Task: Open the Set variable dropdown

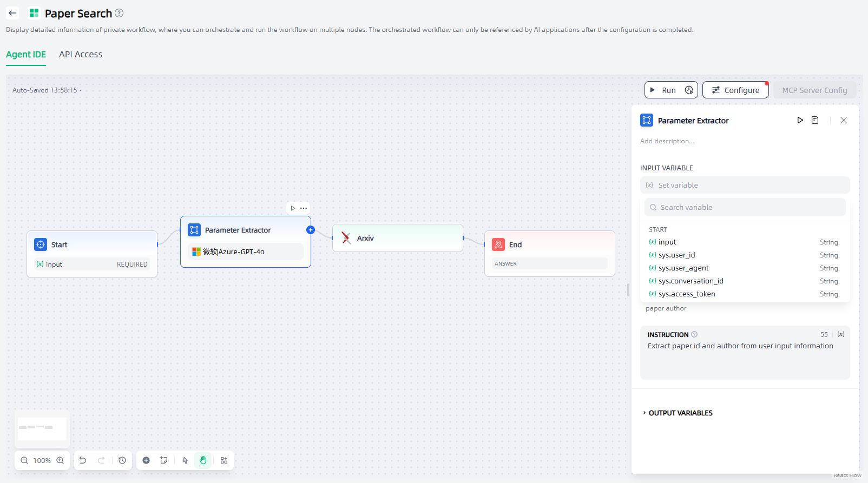Action: (745, 185)
